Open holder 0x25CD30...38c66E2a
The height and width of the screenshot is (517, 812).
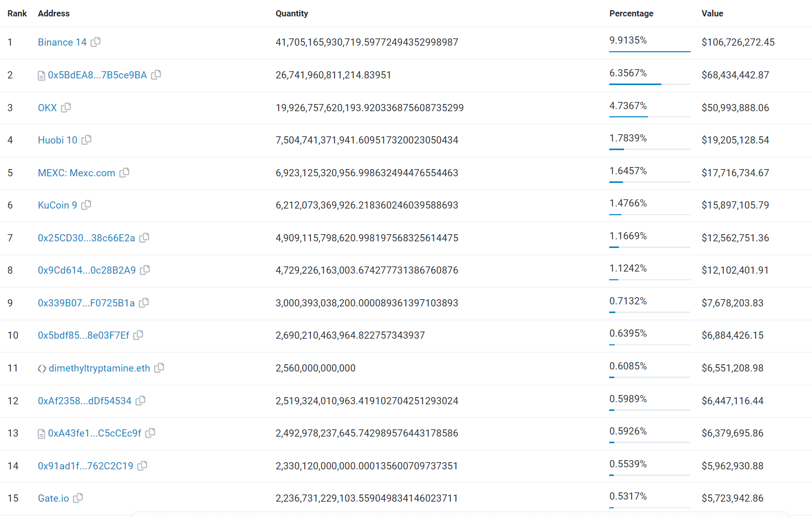tap(87, 238)
